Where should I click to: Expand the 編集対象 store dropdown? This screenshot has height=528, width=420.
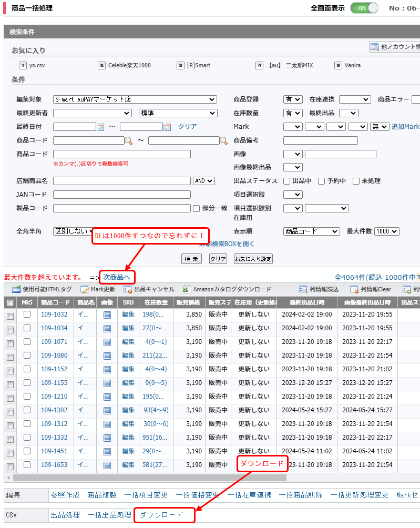(135, 99)
